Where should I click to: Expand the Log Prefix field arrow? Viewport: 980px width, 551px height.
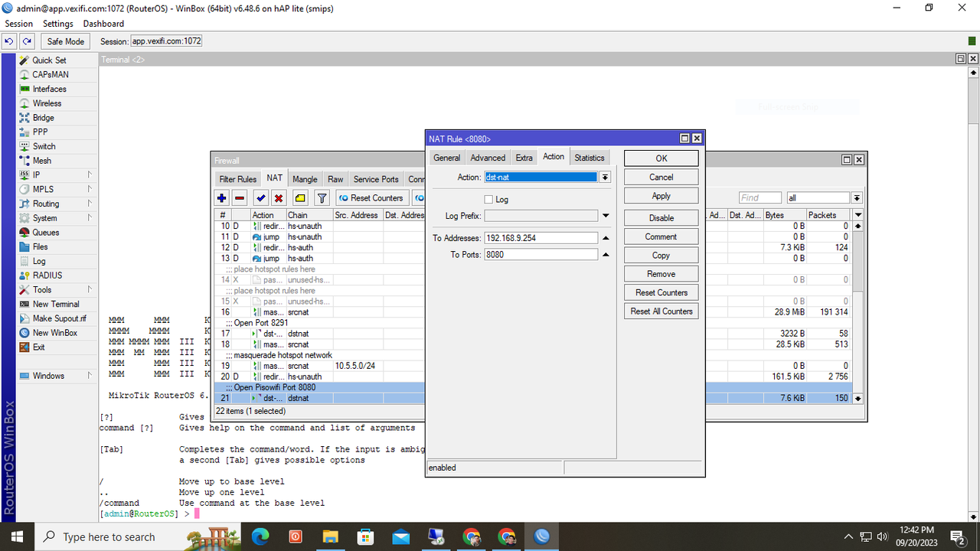(606, 217)
